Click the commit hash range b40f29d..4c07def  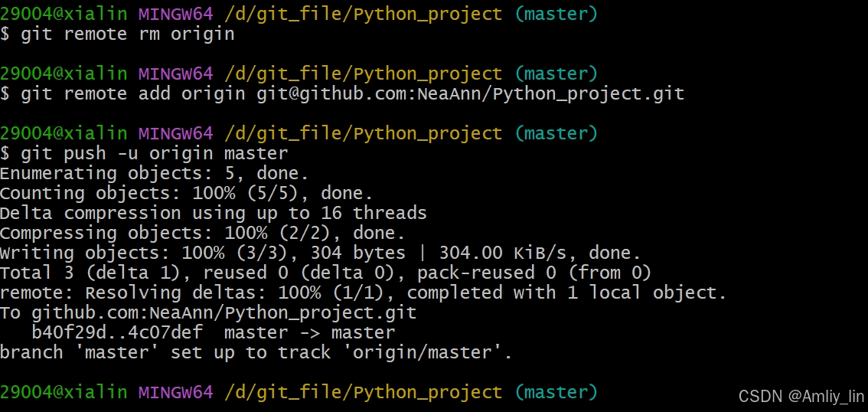117,333
